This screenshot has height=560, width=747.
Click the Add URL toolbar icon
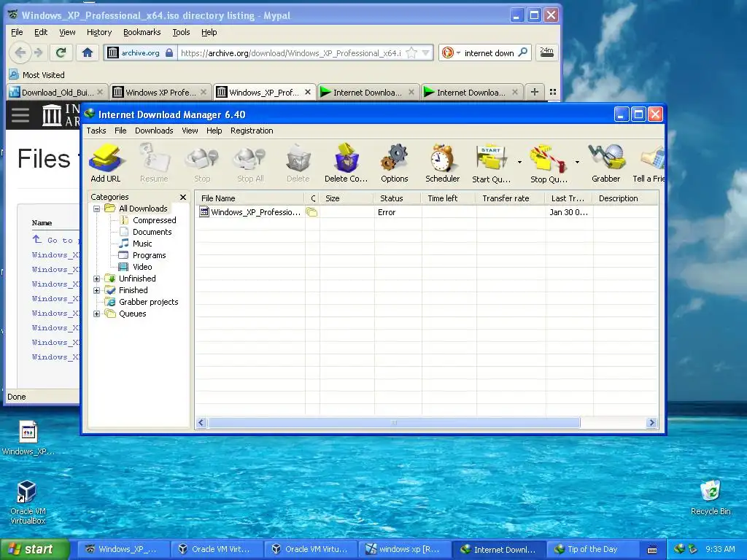click(106, 164)
